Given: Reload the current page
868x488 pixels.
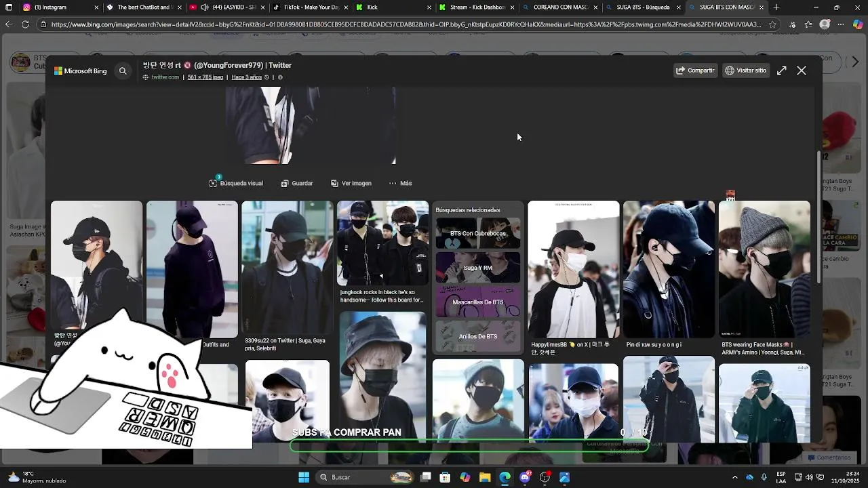Looking at the screenshot, I should coord(25,24).
